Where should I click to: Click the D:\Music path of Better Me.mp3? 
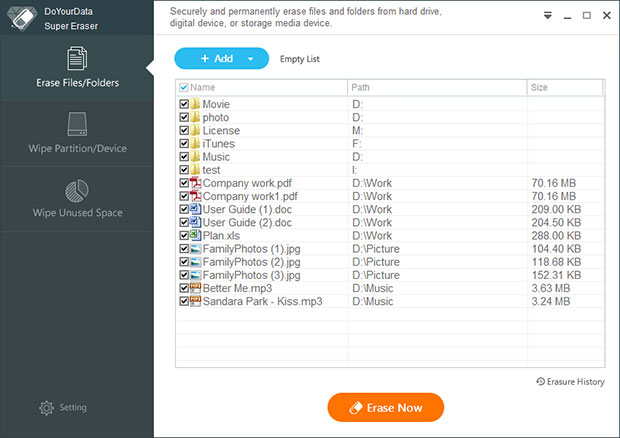pyautogui.click(x=372, y=288)
